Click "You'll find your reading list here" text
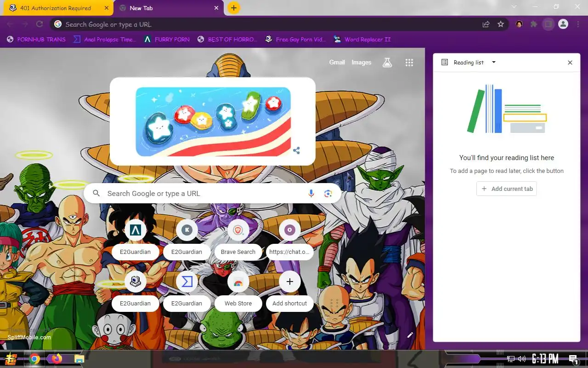 pyautogui.click(x=507, y=158)
